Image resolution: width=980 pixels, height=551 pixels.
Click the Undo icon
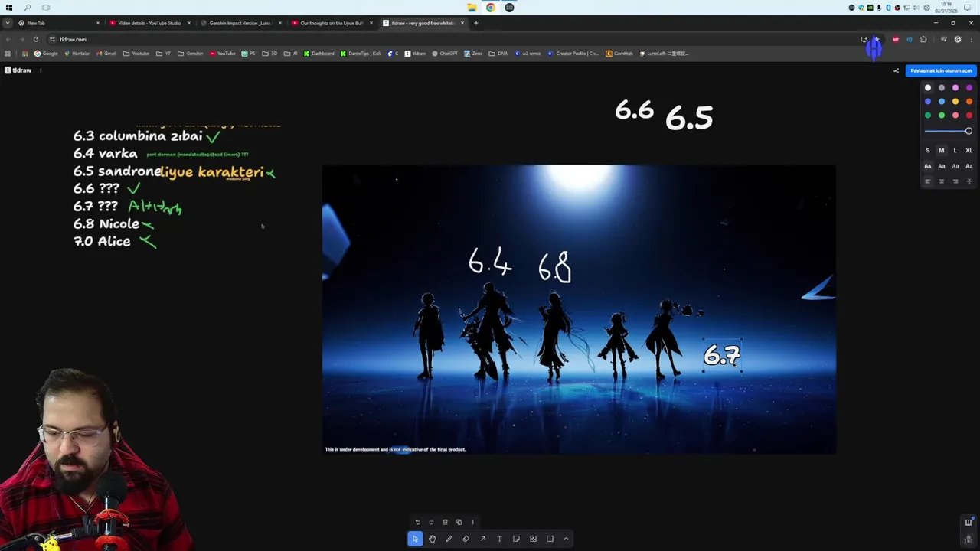pyautogui.click(x=417, y=522)
